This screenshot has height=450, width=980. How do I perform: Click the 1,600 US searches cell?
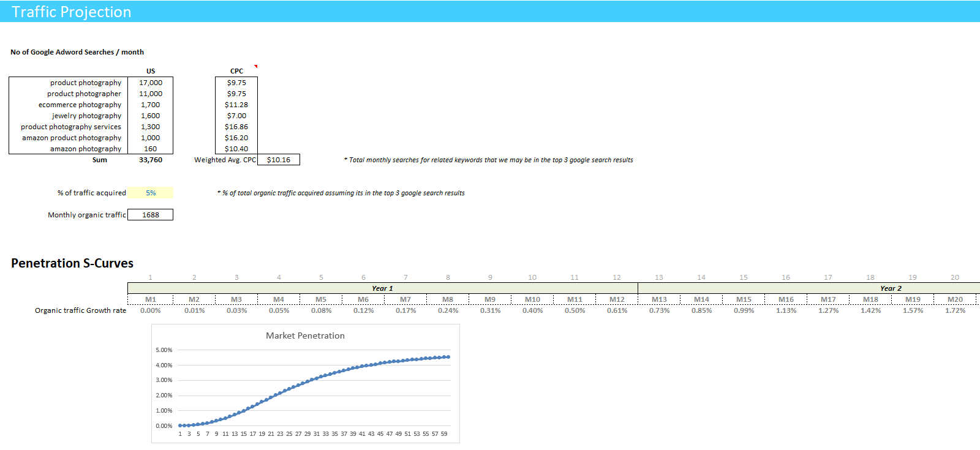coord(151,116)
